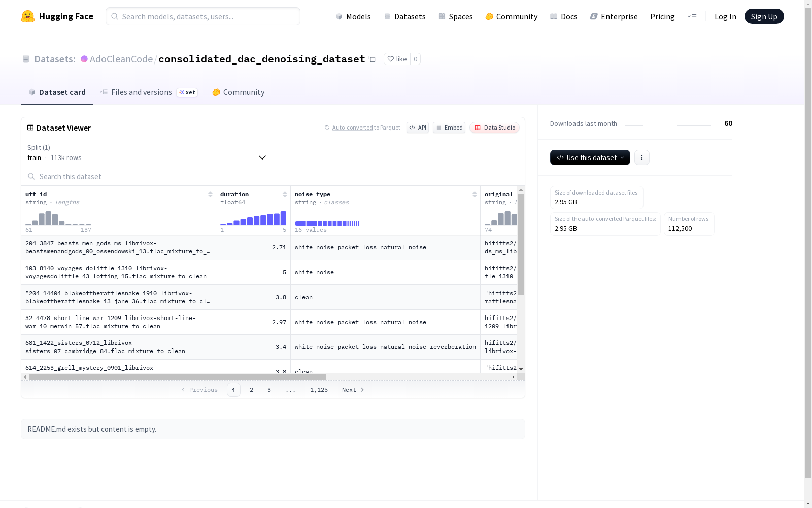
Task: Open the Models page
Action: coord(353,16)
